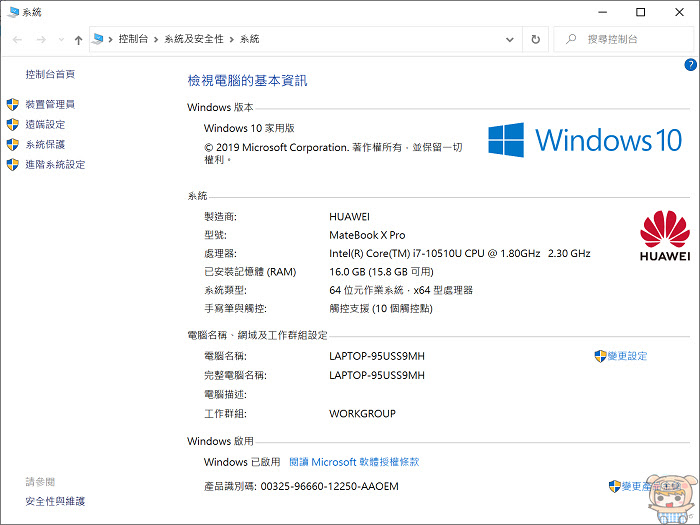Click 變更設定 for computer name
700x525 pixels.
[x=627, y=356]
